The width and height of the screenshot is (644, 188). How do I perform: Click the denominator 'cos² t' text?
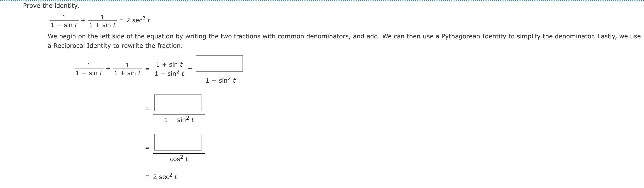(179, 158)
